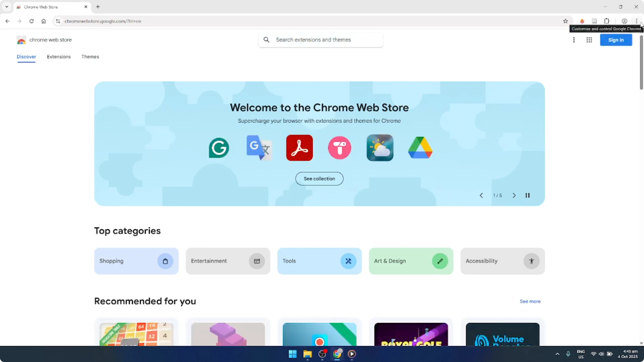Open the side panel toolbar icon

(594, 21)
